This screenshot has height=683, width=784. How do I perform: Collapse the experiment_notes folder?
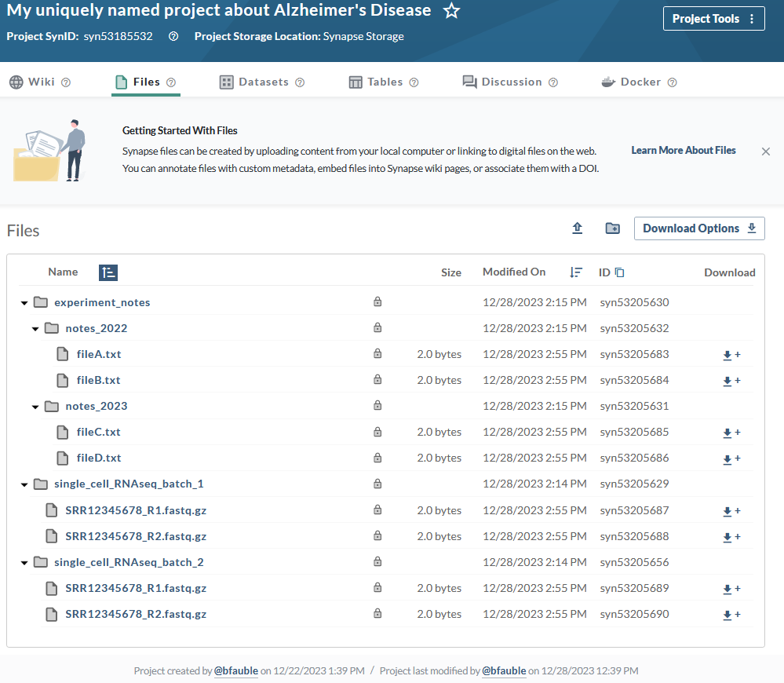[24, 303]
